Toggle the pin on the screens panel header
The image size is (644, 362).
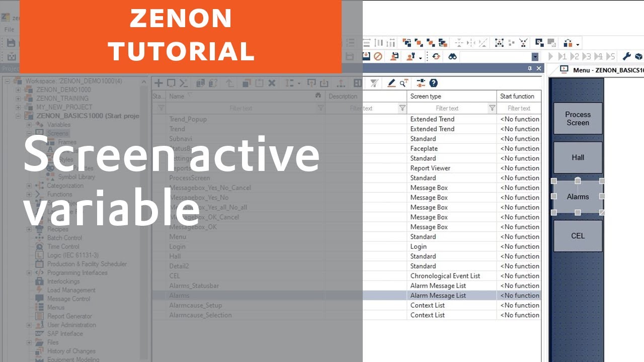tap(530, 68)
